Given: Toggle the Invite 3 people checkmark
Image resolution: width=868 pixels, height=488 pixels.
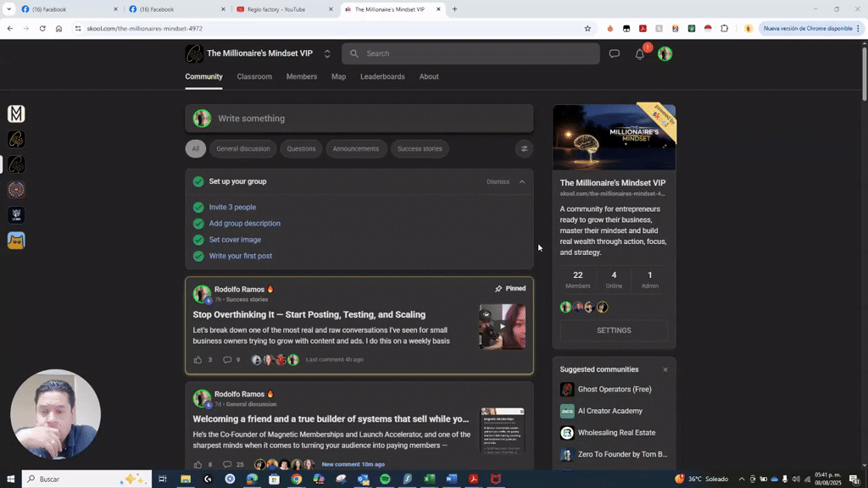Looking at the screenshot, I should [x=198, y=208].
